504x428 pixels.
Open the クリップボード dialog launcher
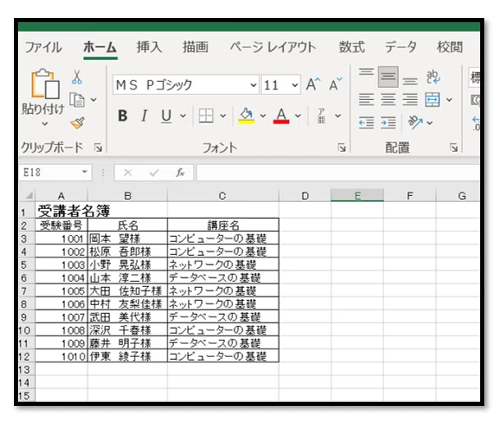98,148
